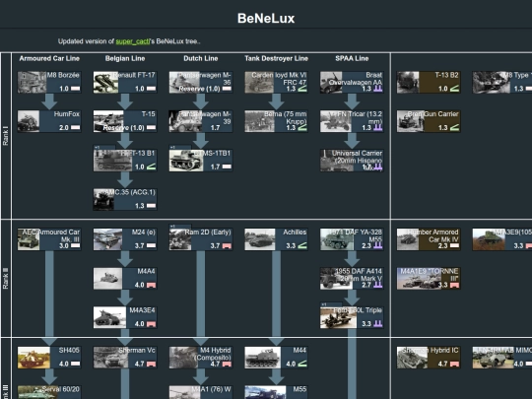
Task: Select the M4A1E9 "TORNNE III" card
Action: [x=429, y=278]
